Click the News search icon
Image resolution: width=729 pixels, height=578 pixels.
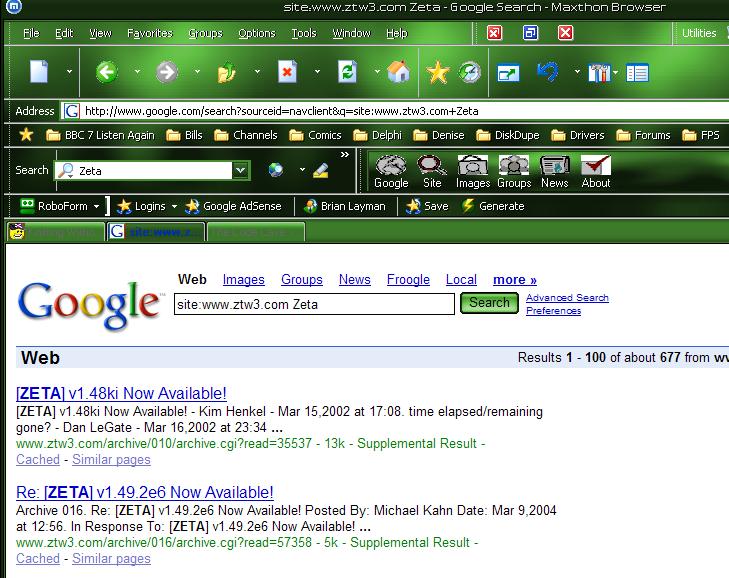tap(555, 172)
